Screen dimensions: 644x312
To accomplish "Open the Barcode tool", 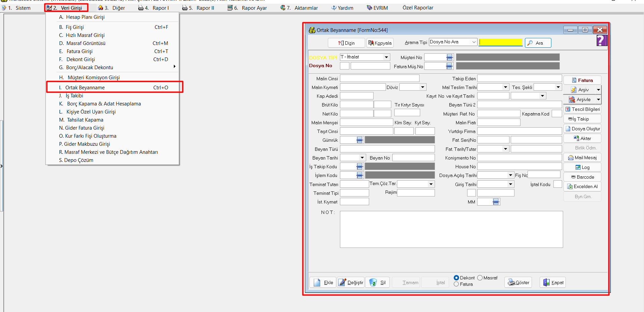I will coord(582,177).
